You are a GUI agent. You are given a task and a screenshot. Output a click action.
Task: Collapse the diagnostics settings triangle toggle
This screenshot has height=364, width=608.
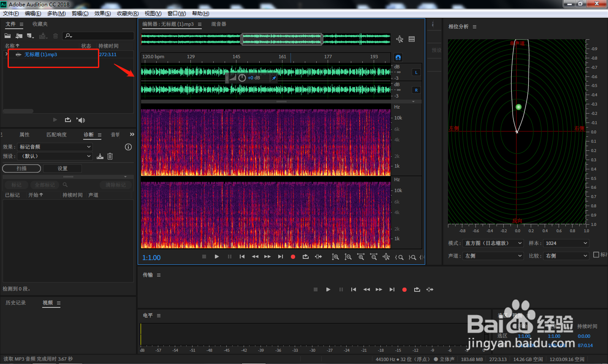click(x=125, y=177)
